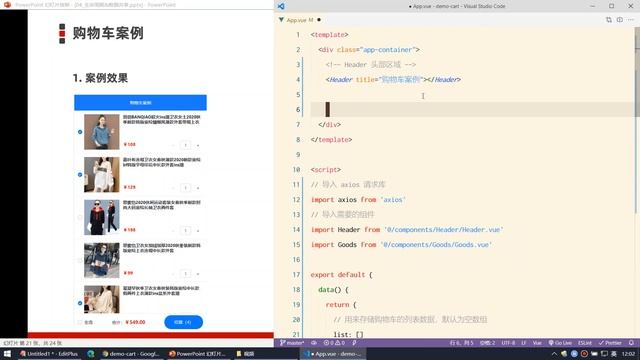Click the plus stepper for first product
Image resolution: width=640 pixels, height=360 pixels.
[198, 145]
